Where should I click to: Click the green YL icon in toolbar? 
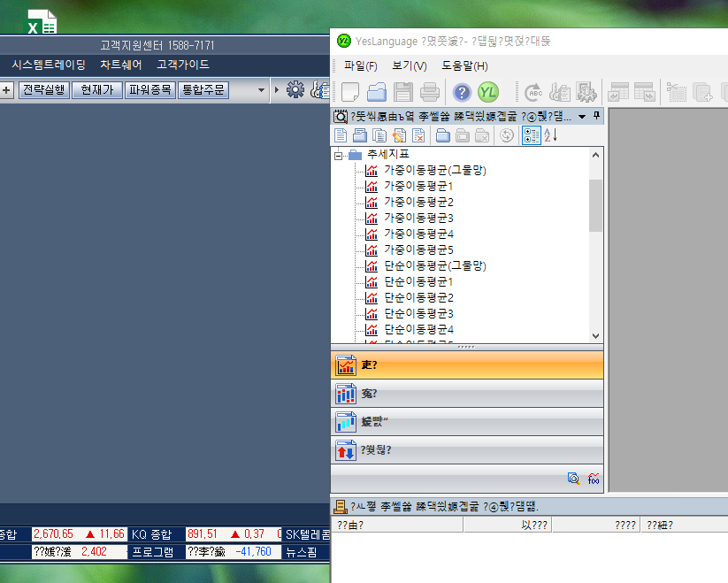pyautogui.click(x=488, y=92)
